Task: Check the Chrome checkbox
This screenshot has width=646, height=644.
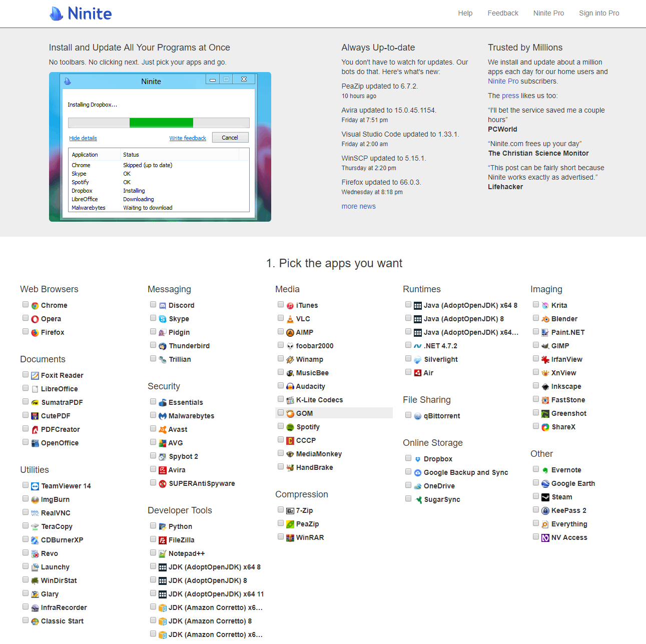Action: (26, 305)
